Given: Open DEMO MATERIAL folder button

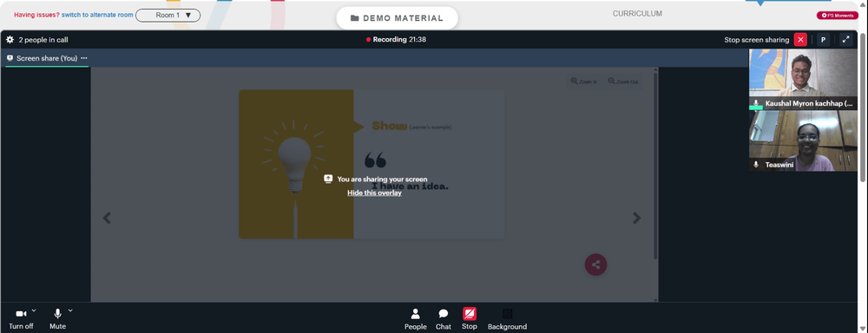Looking at the screenshot, I should (x=397, y=18).
